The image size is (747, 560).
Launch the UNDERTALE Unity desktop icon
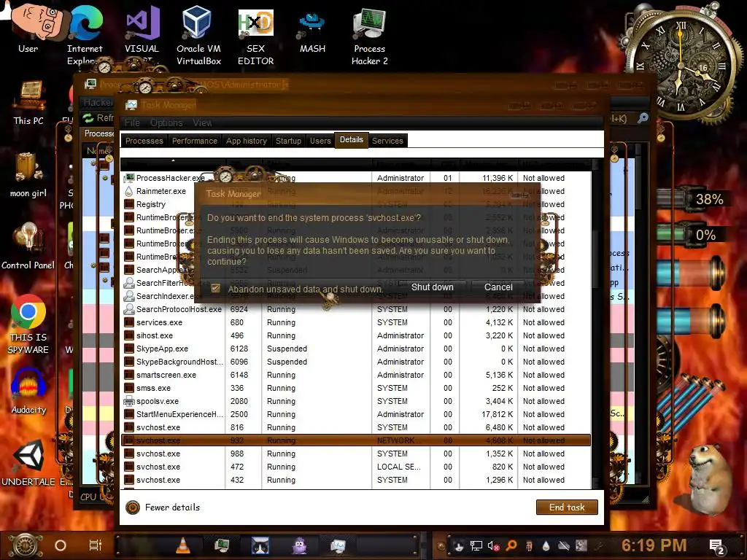point(28,463)
